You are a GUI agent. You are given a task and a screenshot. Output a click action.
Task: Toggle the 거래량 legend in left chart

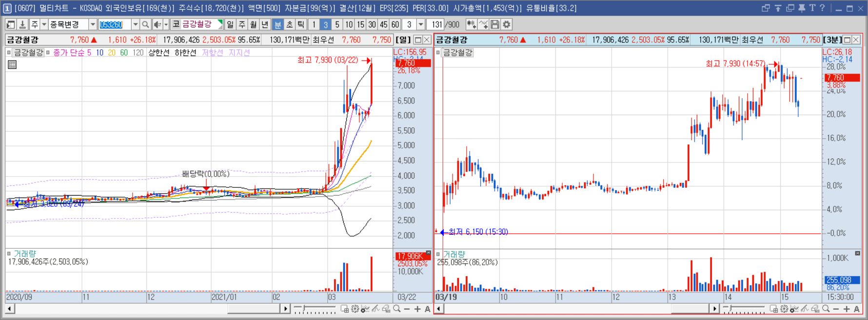pyautogui.click(x=24, y=254)
